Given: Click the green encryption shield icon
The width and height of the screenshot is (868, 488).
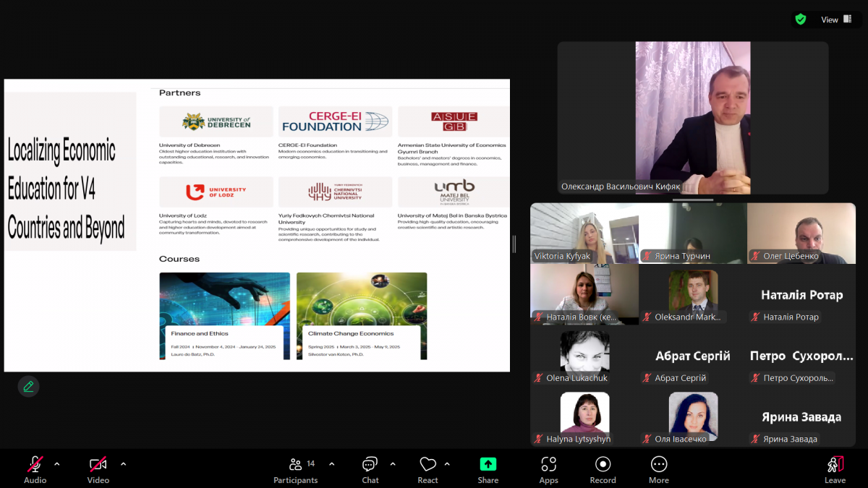Looking at the screenshot, I should (801, 20).
